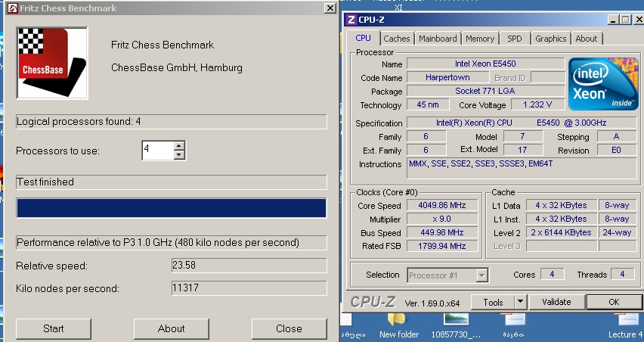
Task: Click the Technology 45 nm value
Action: click(427, 105)
